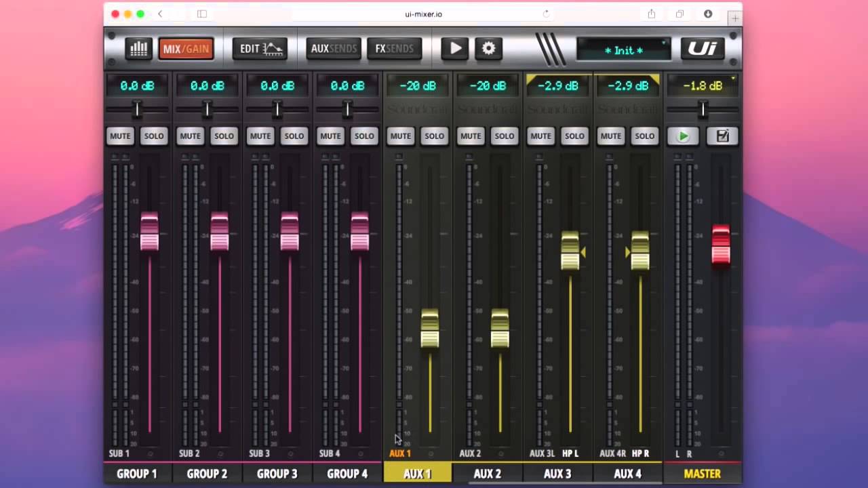This screenshot has width=868, height=488.
Task: Open the settings gear in the mixer toolbar
Action: pyautogui.click(x=488, y=48)
